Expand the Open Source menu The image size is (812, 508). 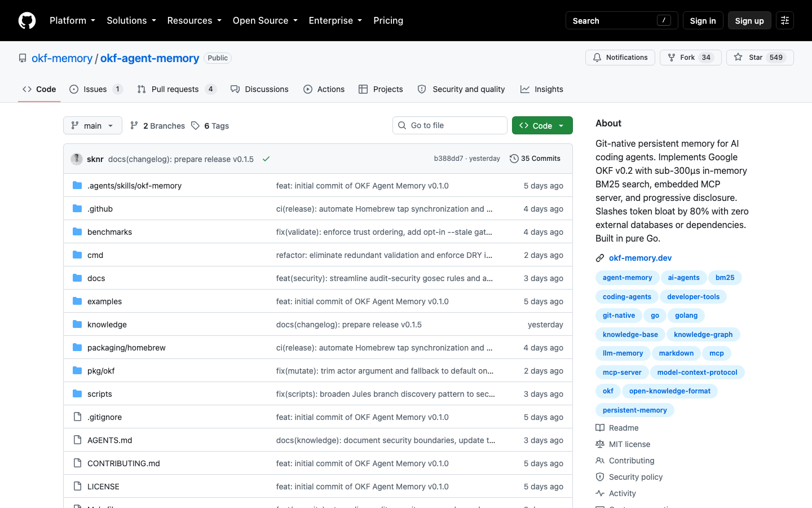(x=265, y=20)
